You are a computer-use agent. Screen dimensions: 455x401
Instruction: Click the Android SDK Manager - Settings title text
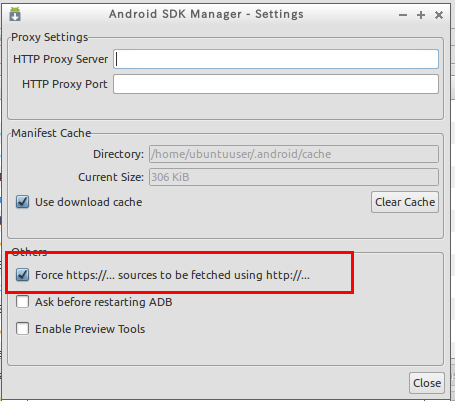[206, 14]
